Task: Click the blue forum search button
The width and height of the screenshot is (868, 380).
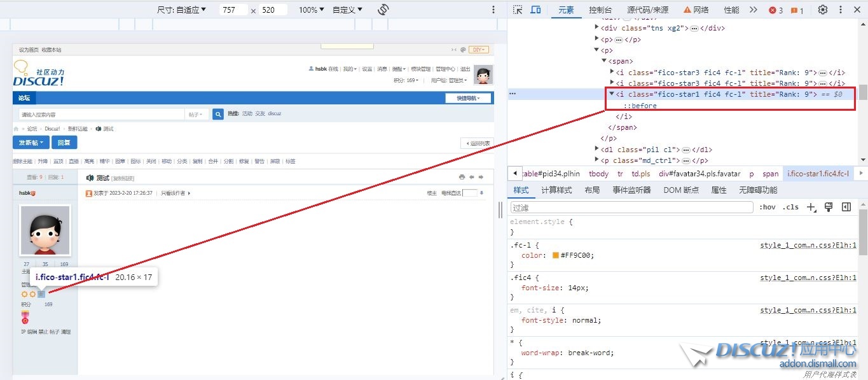Action: click(218, 114)
